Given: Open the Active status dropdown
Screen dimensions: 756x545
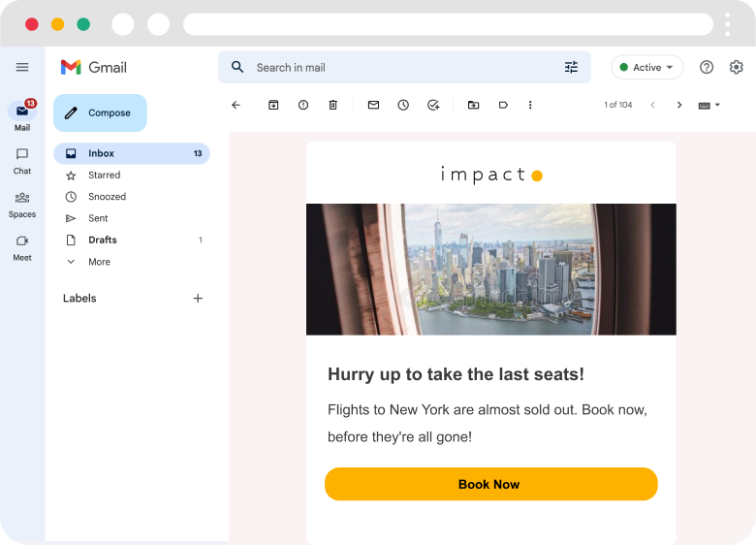Looking at the screenshot, I should [x=647, y=67].
